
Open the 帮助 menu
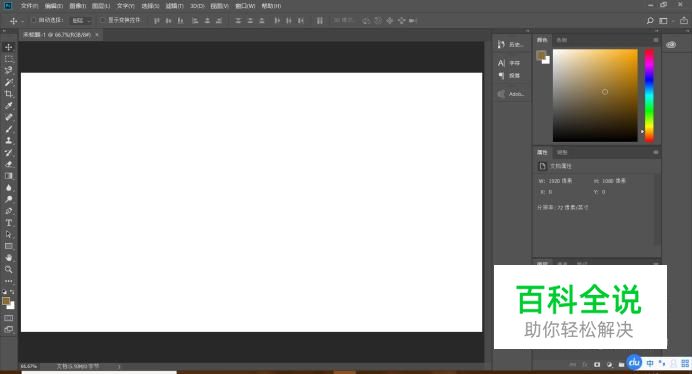coord(271,6)
